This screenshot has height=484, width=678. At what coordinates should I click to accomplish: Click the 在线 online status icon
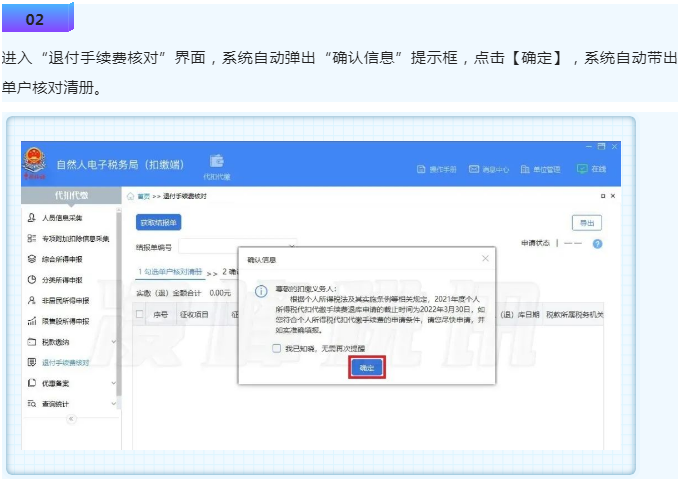click(x=582, y=169)
